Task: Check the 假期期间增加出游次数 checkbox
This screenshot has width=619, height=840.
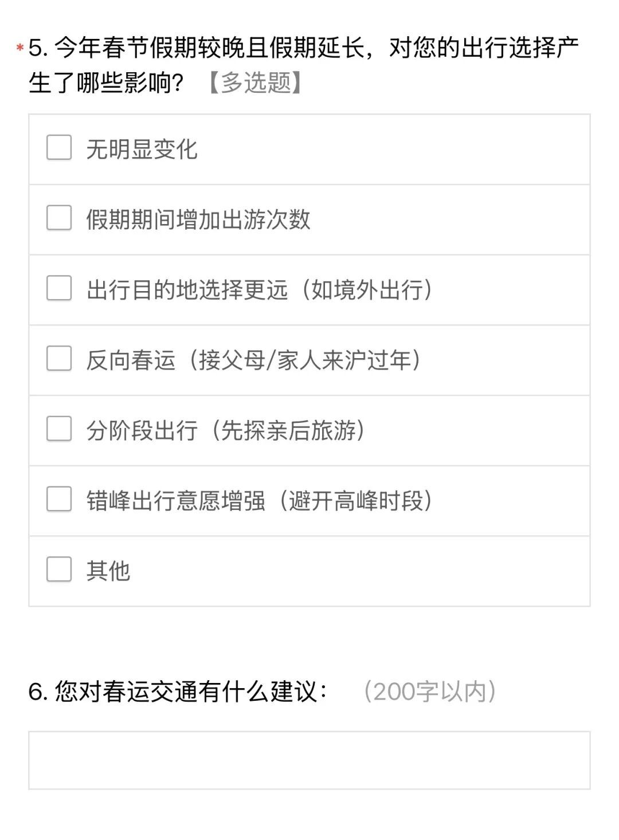Action: coord(59,218)
